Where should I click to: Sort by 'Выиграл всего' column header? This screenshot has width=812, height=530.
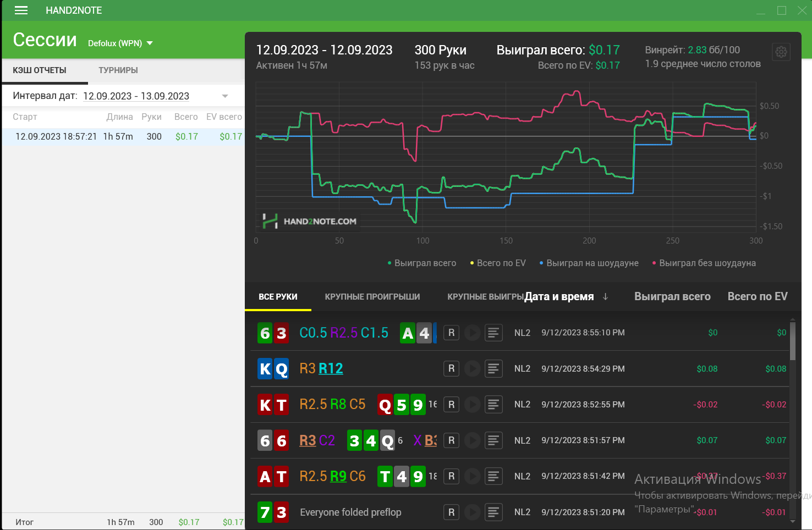pyautogui.click(x=672, y=296)
